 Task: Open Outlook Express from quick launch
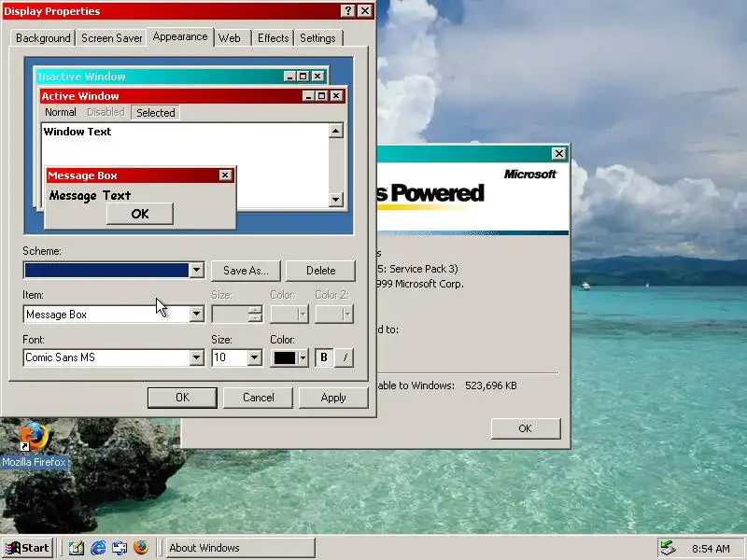point(120,548)
